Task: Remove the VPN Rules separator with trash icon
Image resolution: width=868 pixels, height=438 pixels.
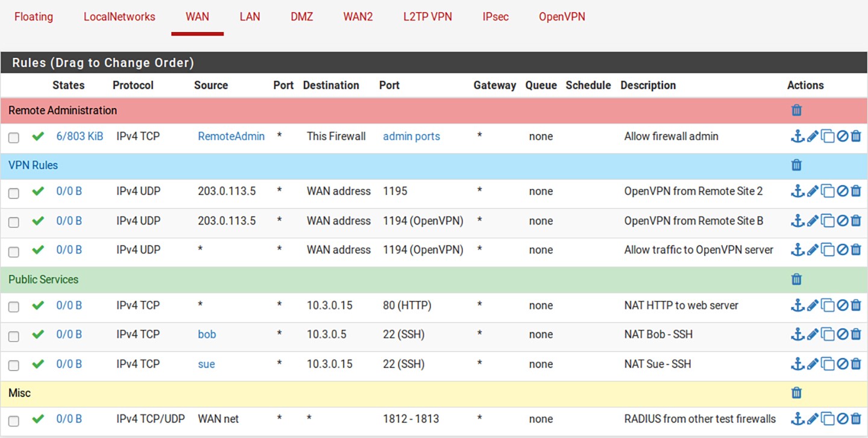Action: (796, 165)
